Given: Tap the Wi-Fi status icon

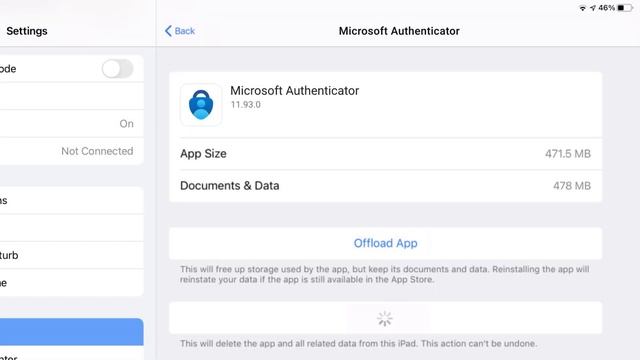Looking at the screenshot, I should tap(582, 8).
